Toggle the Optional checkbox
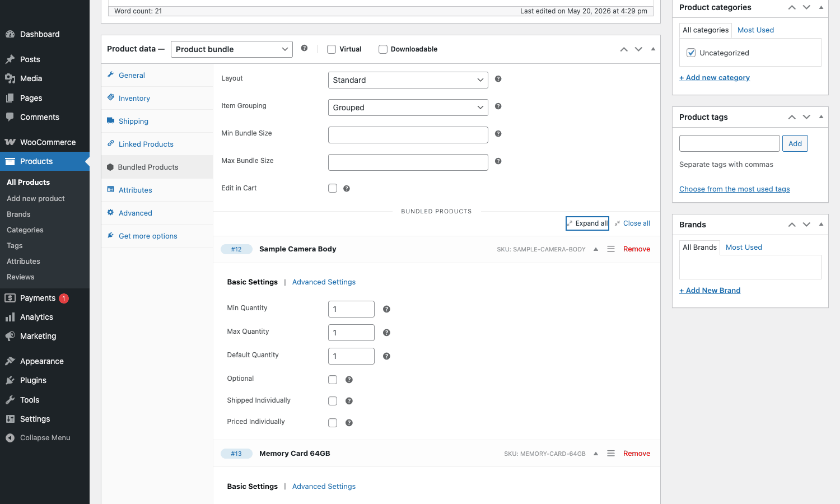Viewport: 840px width, 504px height. click(x=333, y=380)
